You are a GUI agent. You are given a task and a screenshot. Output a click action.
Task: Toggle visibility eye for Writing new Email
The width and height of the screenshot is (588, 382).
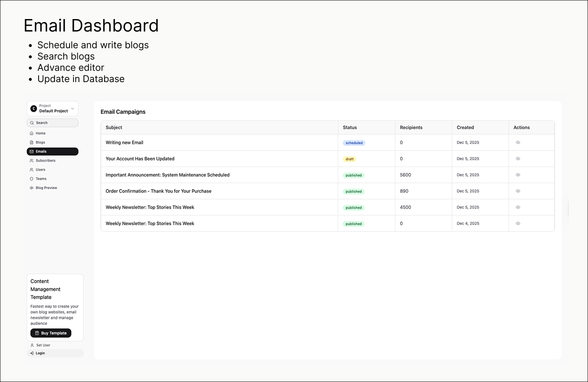point(518,142)
